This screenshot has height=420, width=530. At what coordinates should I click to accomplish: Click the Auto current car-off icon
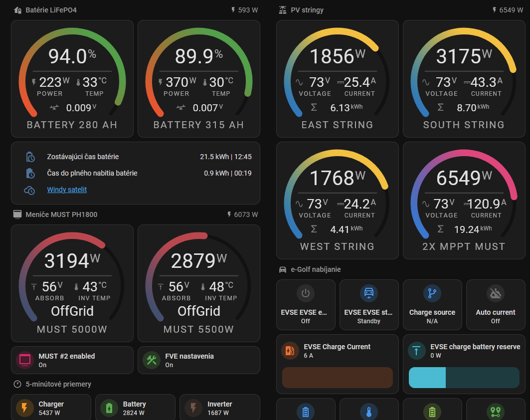pyautogui.click(x=496, y=293)
